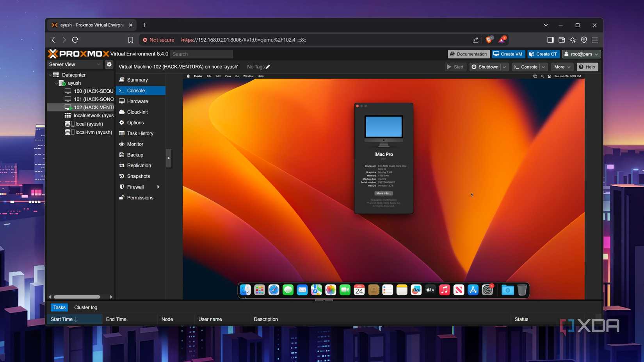
Task: Switch to the Cluster log tab
Action: click(85, 307)
